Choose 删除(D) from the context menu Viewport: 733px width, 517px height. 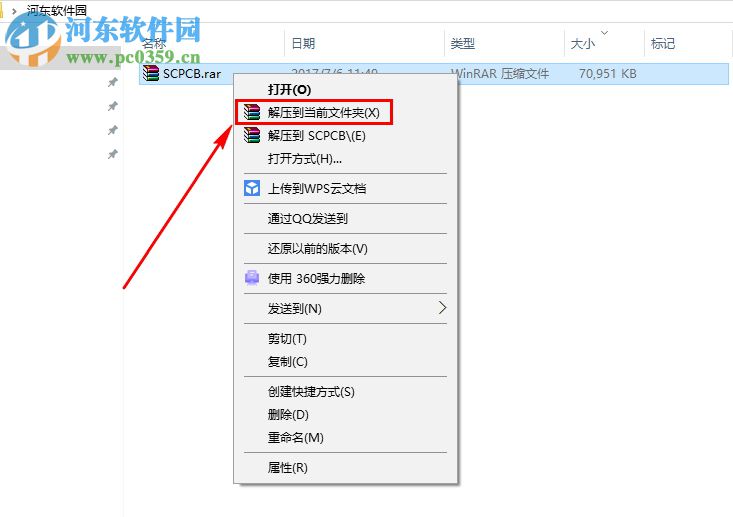345,414
